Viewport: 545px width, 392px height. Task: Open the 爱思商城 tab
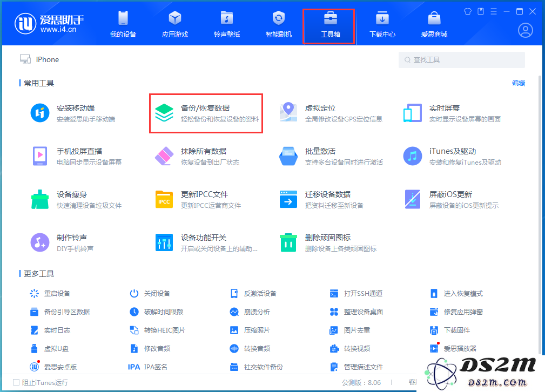(434, 24)
